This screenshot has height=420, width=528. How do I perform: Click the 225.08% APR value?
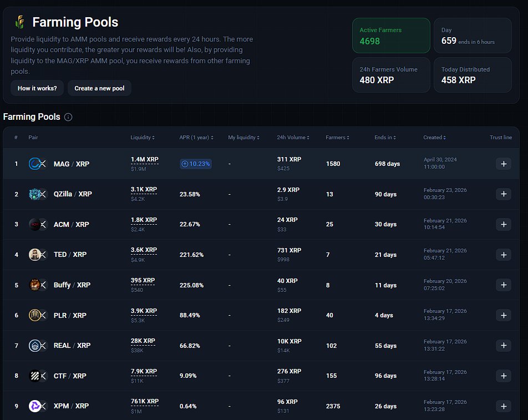tap(191, 285)
